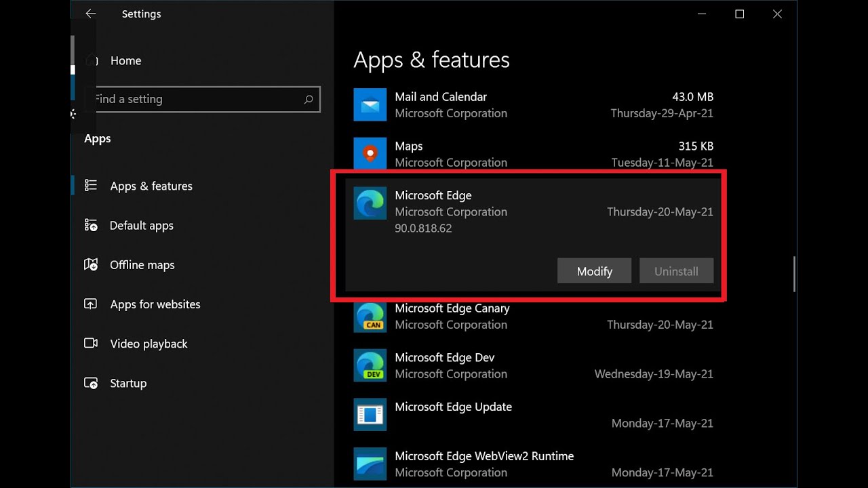Click the Microsoft Edge app icon

pyautogui.click(x=370, y=203)
